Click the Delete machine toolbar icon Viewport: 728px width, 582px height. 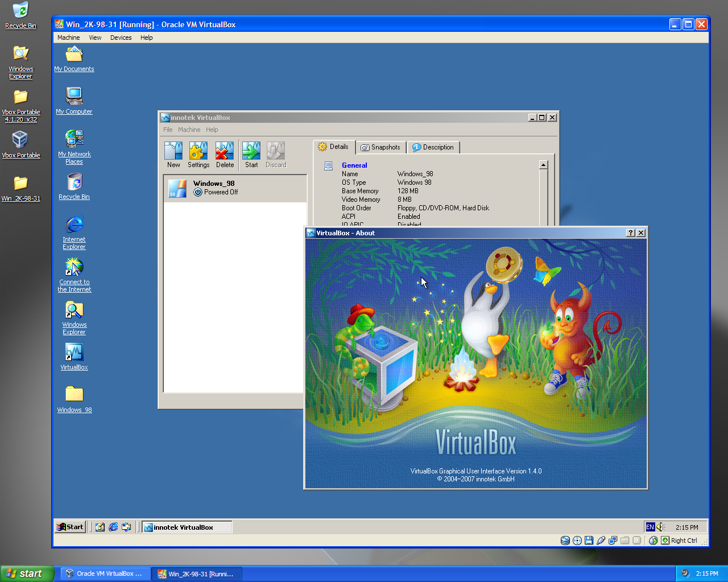[x=225, y=155]
